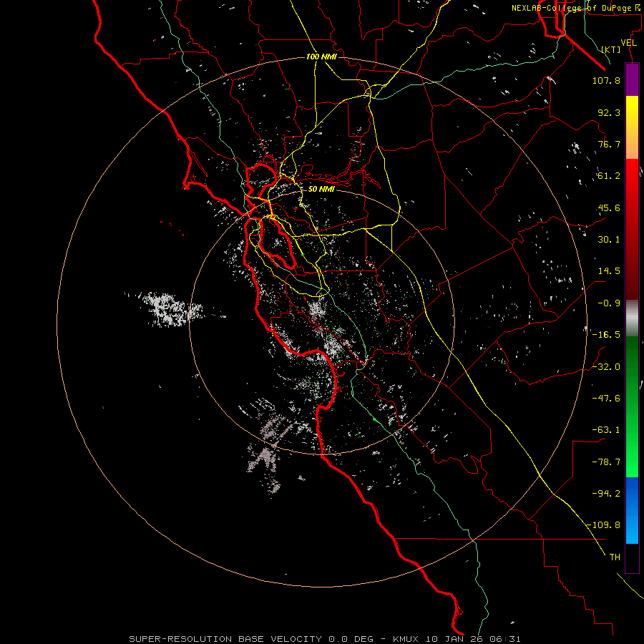Click the purple segment of color bar
644x644 pixels.
point(632,79)
